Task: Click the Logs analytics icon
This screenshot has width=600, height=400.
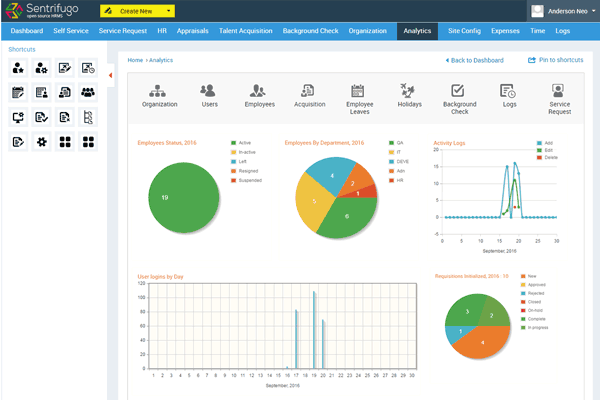Action: 507,91
